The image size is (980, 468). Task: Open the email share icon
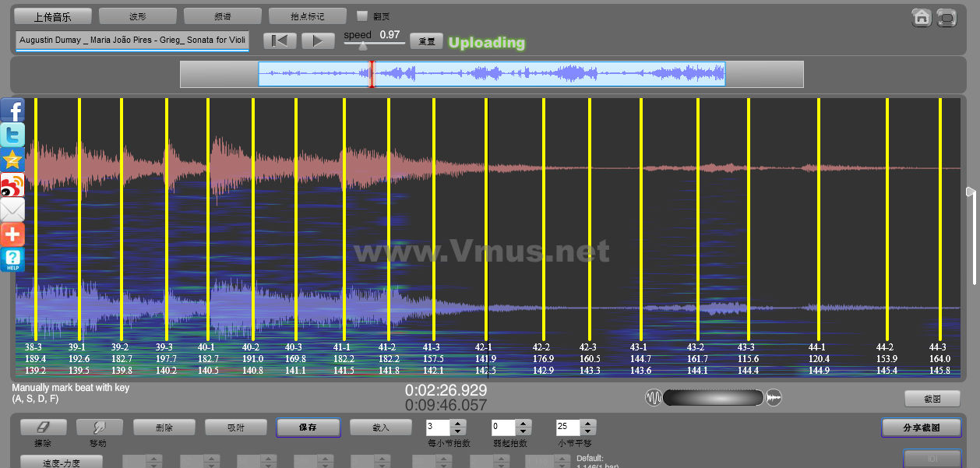click(12, 209)
